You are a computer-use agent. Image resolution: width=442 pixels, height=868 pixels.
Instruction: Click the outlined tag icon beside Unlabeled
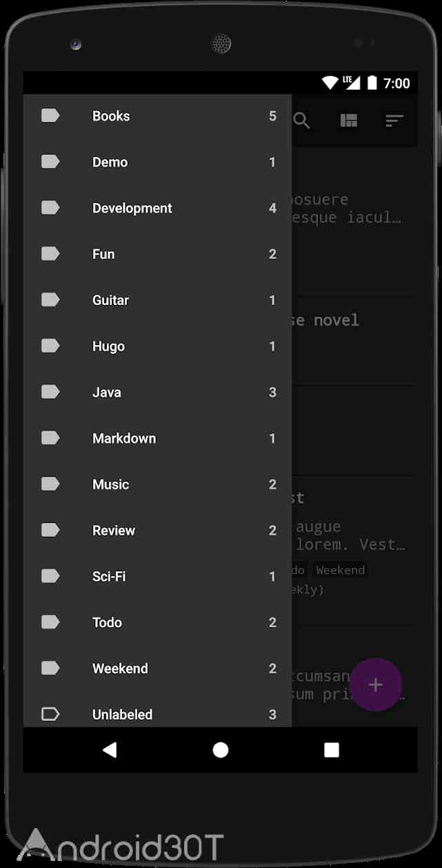pyautogui.click(x=50, y=714)
